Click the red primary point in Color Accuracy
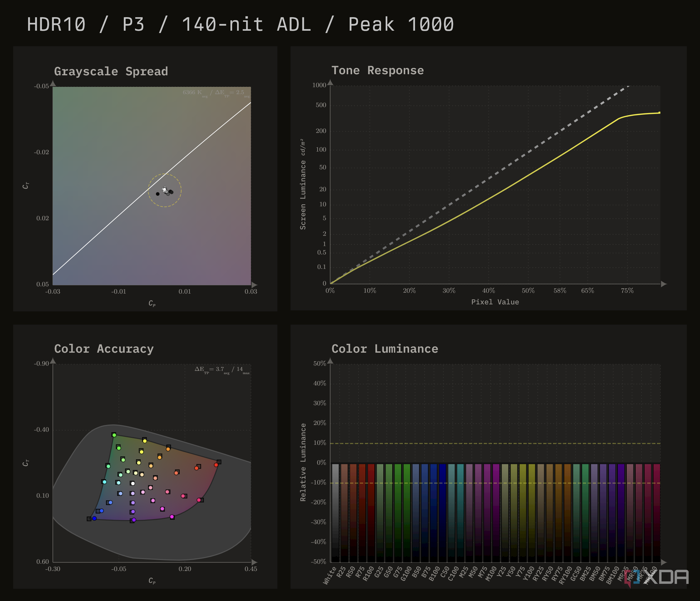 click(x=216, y=465)
